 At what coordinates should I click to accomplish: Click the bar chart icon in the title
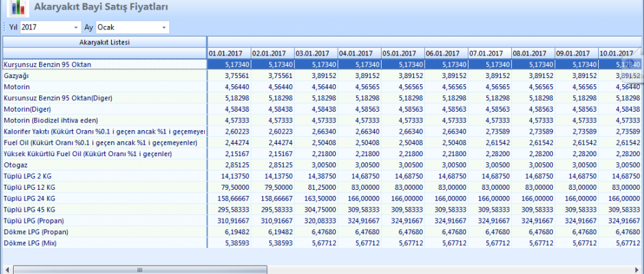[x=15, y=8]
